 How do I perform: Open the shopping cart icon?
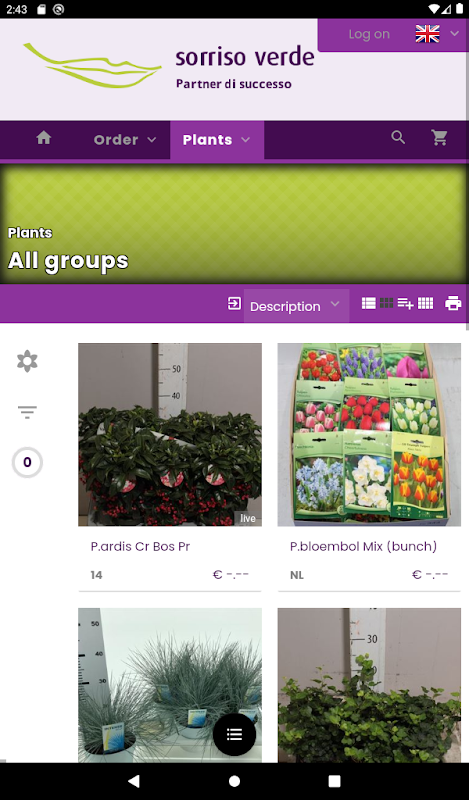439,137
